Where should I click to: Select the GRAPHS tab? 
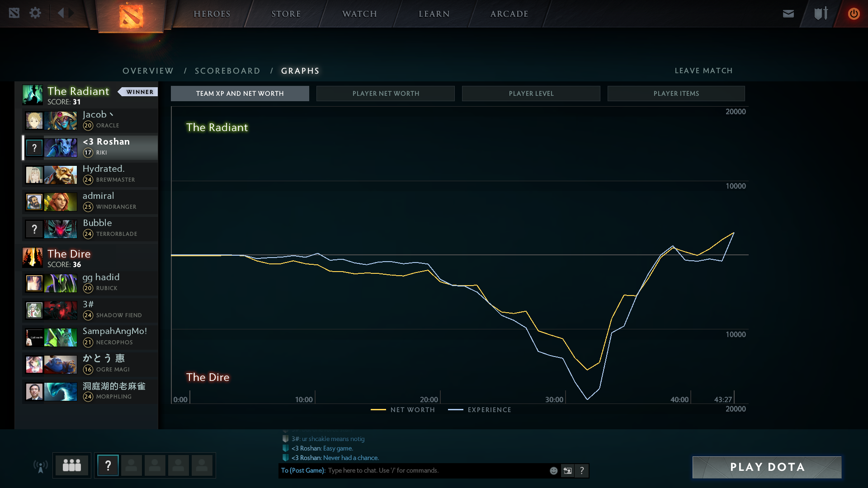tap(300, 71)
